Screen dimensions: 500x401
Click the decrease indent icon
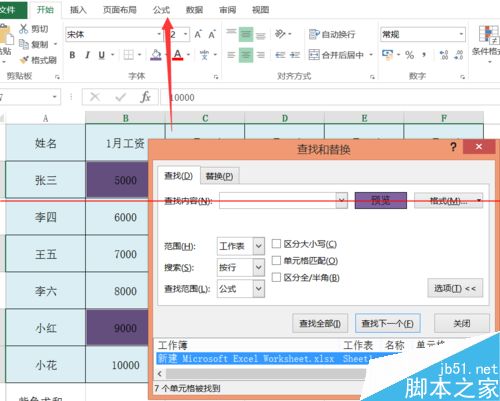280,55
